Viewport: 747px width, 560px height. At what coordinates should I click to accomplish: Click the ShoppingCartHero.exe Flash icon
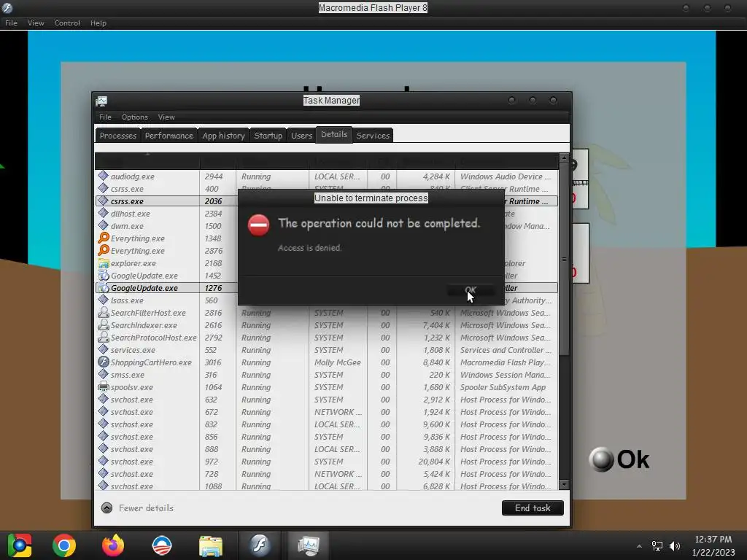coord(103,362)
